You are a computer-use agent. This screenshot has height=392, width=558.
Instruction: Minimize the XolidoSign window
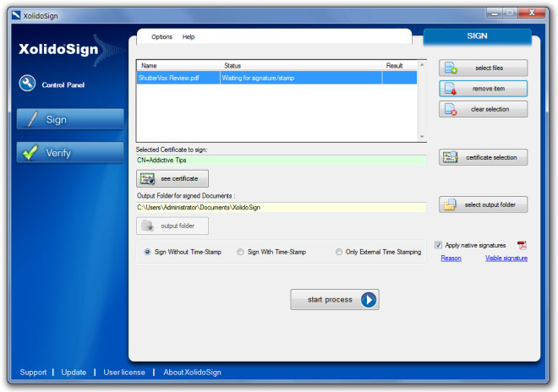coord(495,14)
